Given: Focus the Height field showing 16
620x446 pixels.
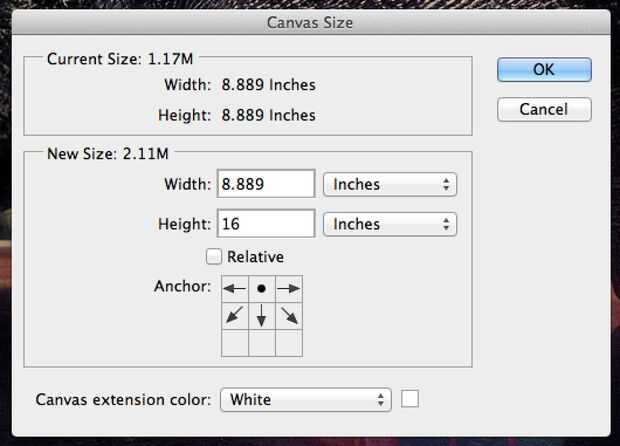Looking at the screenshot, I should [265, 224].
